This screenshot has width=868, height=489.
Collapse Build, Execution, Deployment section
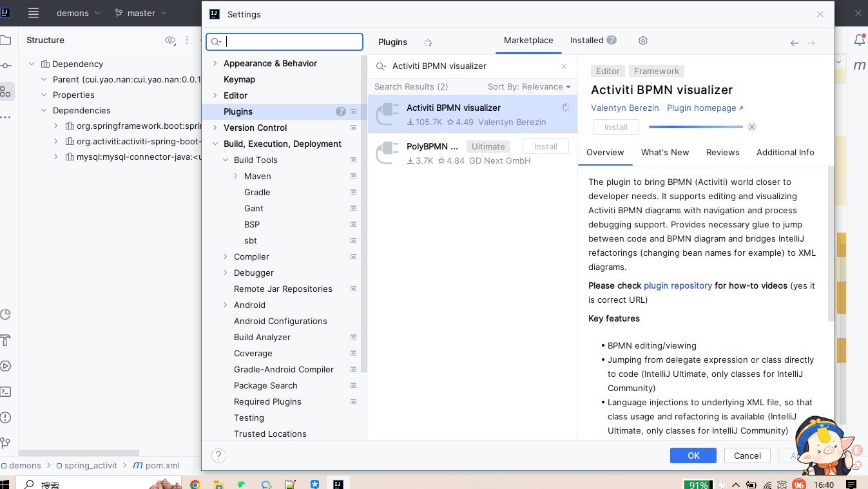coord(215,144)
